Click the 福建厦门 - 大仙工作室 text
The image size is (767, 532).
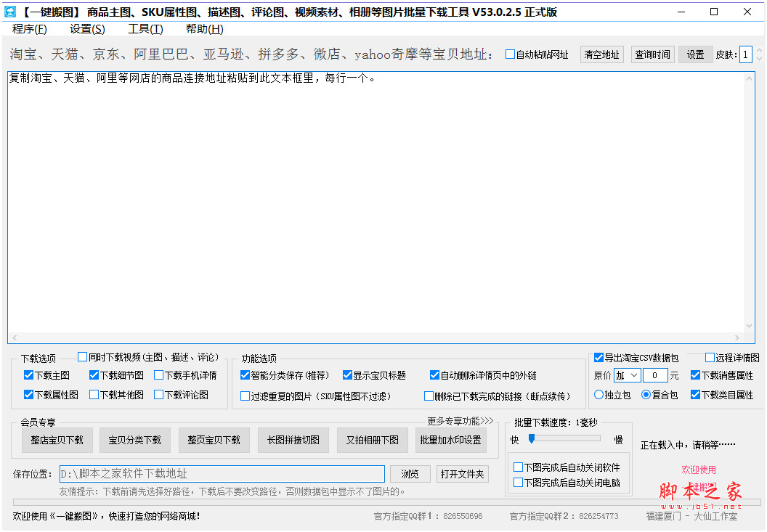[691, 516]
